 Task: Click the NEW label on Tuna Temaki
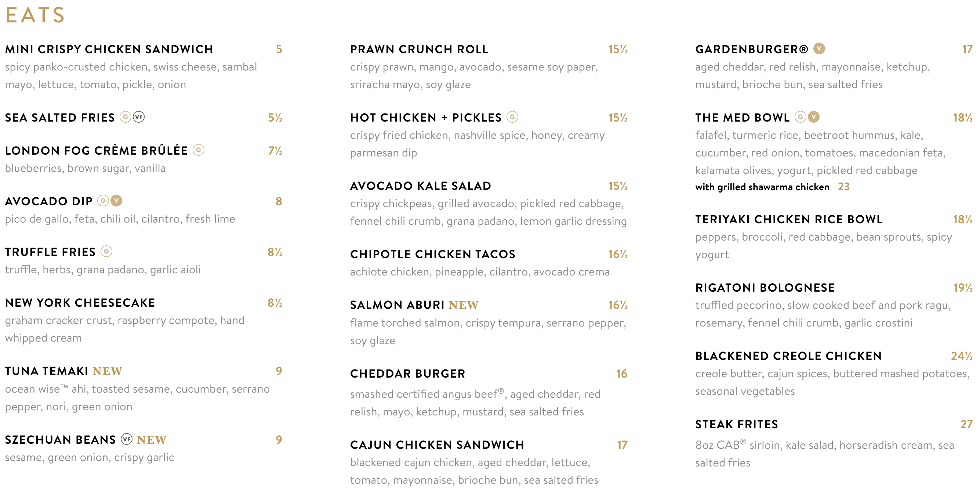click(x=107, y=371)
